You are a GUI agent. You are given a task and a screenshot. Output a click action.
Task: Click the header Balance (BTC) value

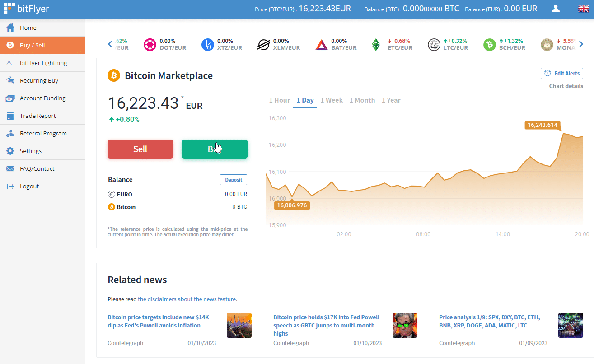pos(431,9)
